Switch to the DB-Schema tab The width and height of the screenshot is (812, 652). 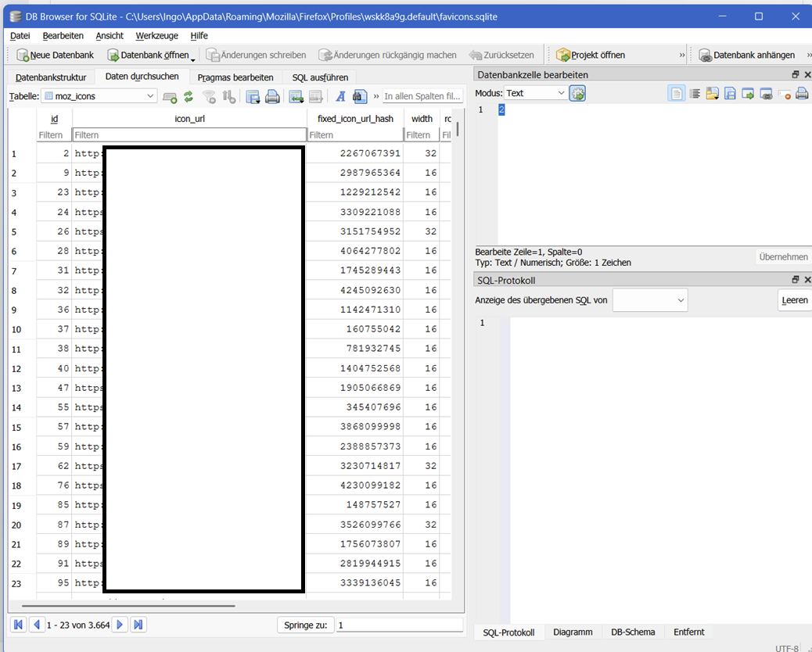tap(633, 632)
